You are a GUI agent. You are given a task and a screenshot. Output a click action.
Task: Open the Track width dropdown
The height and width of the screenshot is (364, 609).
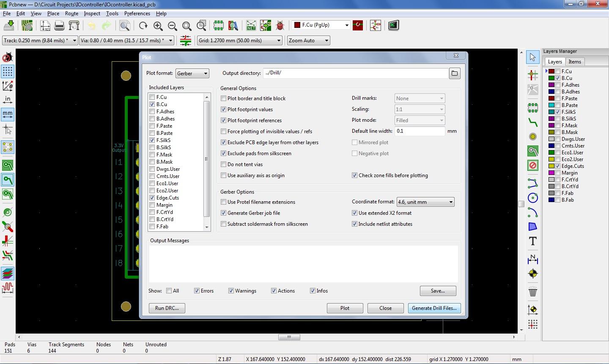click(40, 41)
